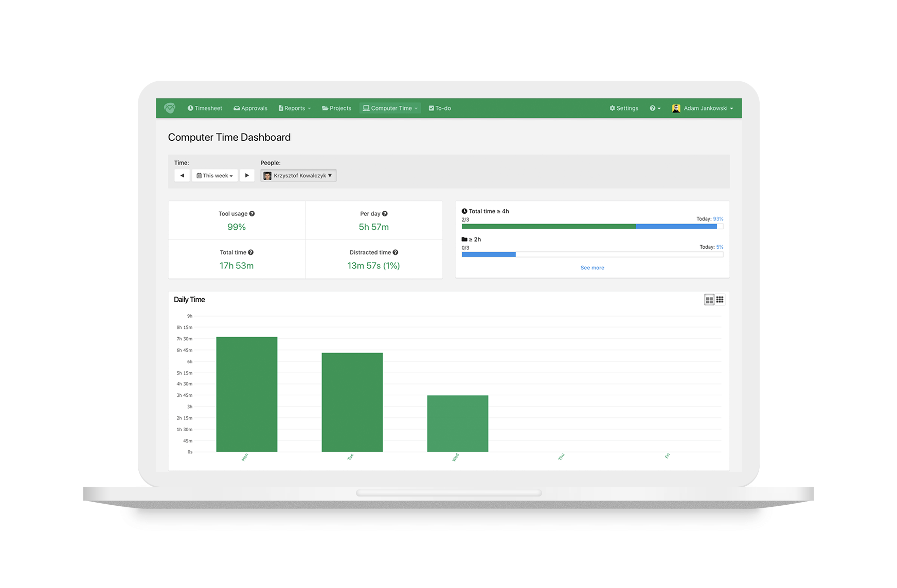
Task: Go to previous week with left arrow
Action: pos(182,175)
